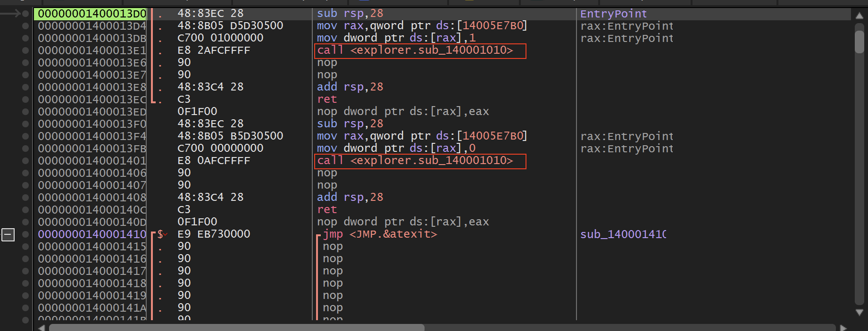Select instruction mov dword ptr ds:[rax],0
Viewport: 868px width, 331px height.
click(396, 149)
